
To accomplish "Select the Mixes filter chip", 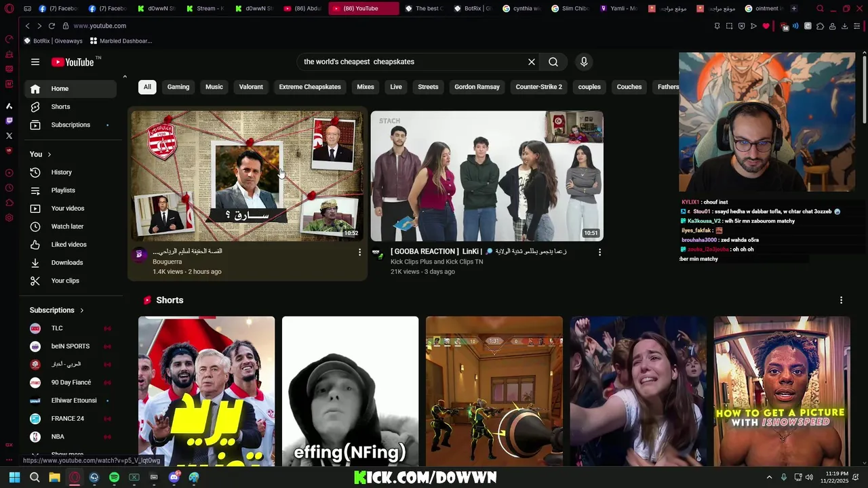I will (x=366, y=87).
